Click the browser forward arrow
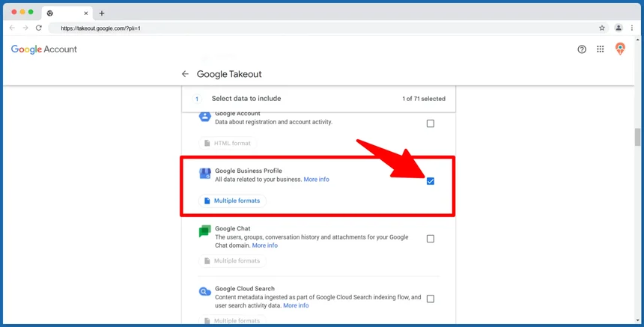Viewport: 644px width, 327px height. [x=25, y=28]
